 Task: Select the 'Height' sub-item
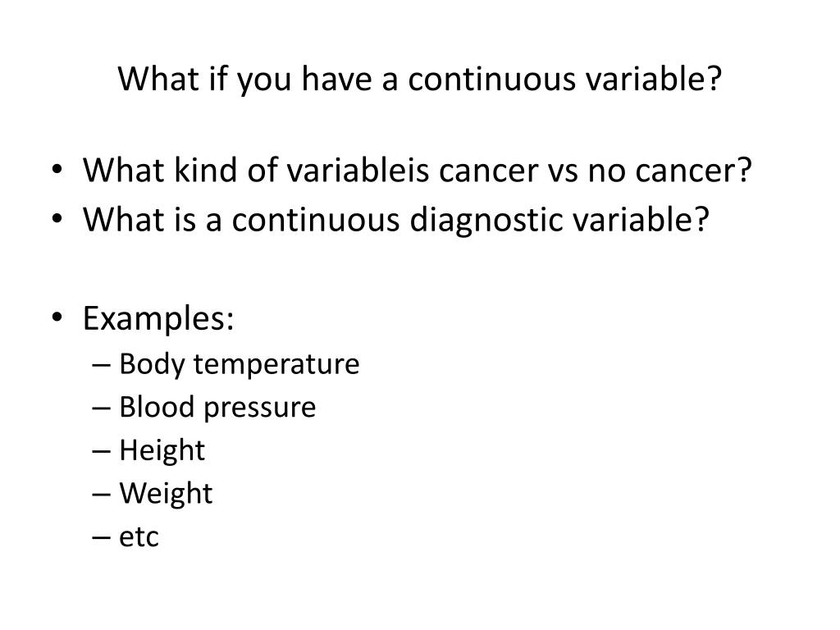pos(162,450)
